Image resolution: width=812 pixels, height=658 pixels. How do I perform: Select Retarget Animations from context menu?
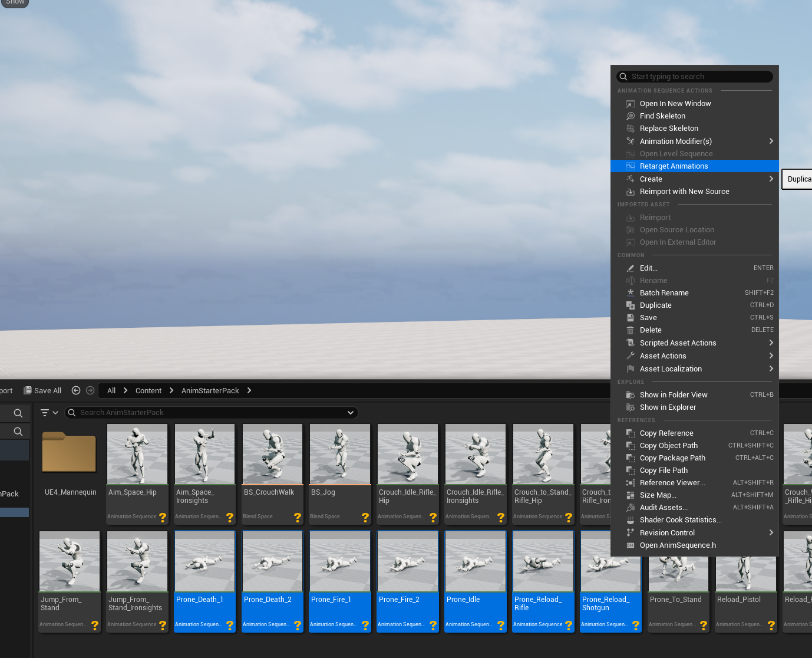click(674, 166)
